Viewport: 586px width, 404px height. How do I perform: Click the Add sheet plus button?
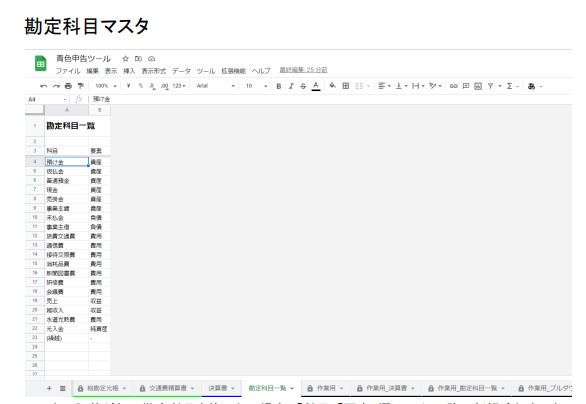click(x=49, y=388)
